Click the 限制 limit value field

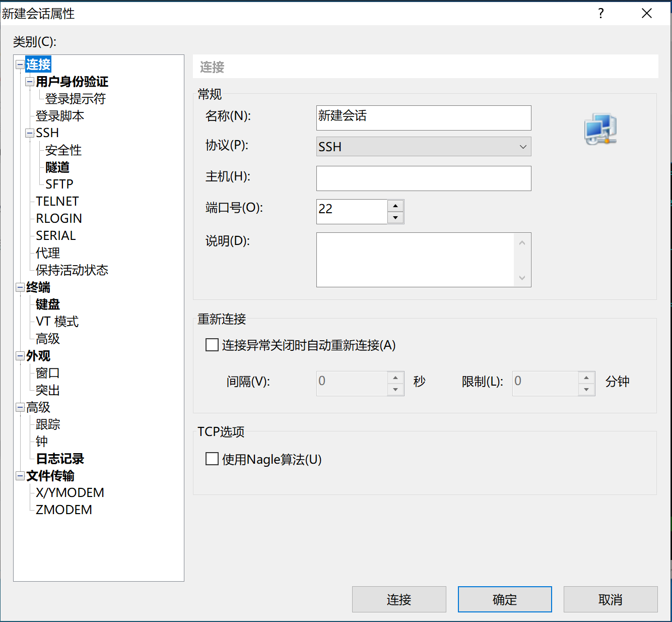pyautogui.click(x=545, y=384)
